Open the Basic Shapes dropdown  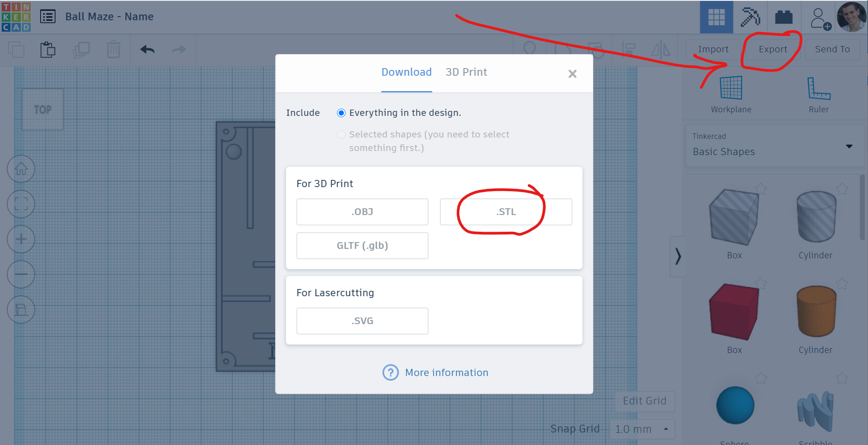pos(774,146)
